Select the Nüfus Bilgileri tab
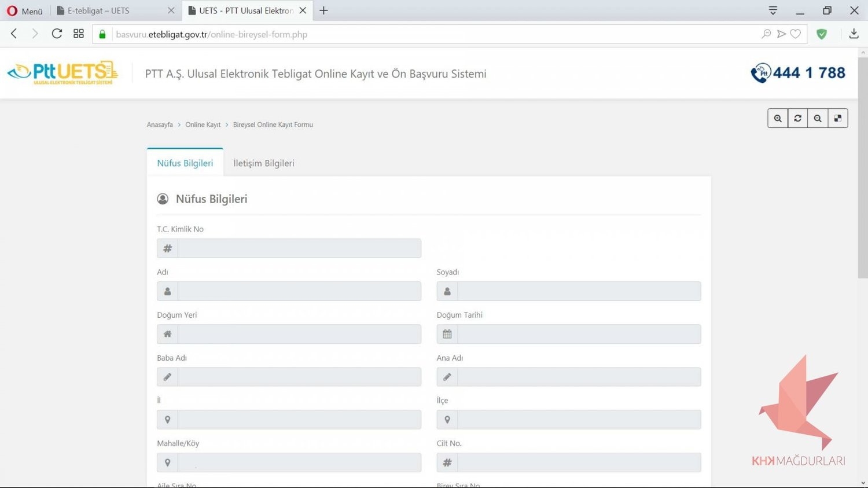868x488 pixels. tap(185, 163)
